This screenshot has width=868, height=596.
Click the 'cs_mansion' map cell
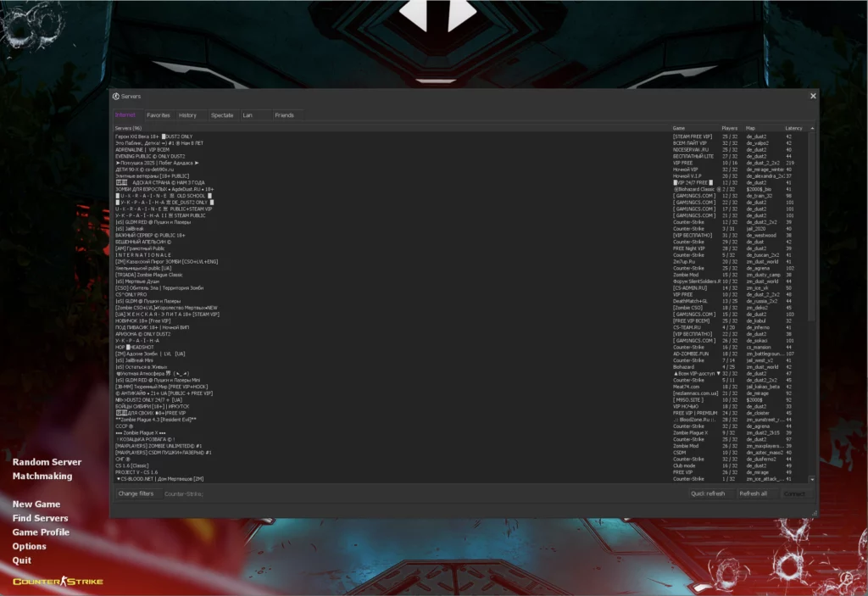(759, 348)
